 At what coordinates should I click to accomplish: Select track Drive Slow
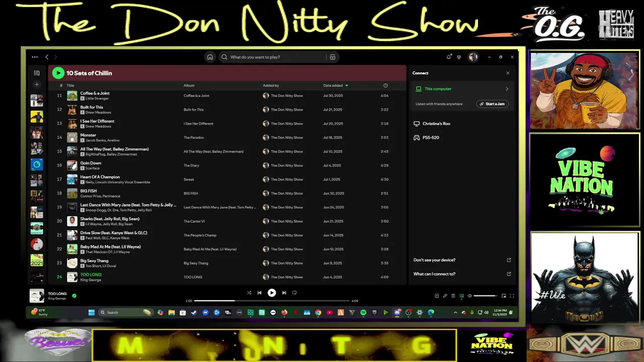[114, 233]
